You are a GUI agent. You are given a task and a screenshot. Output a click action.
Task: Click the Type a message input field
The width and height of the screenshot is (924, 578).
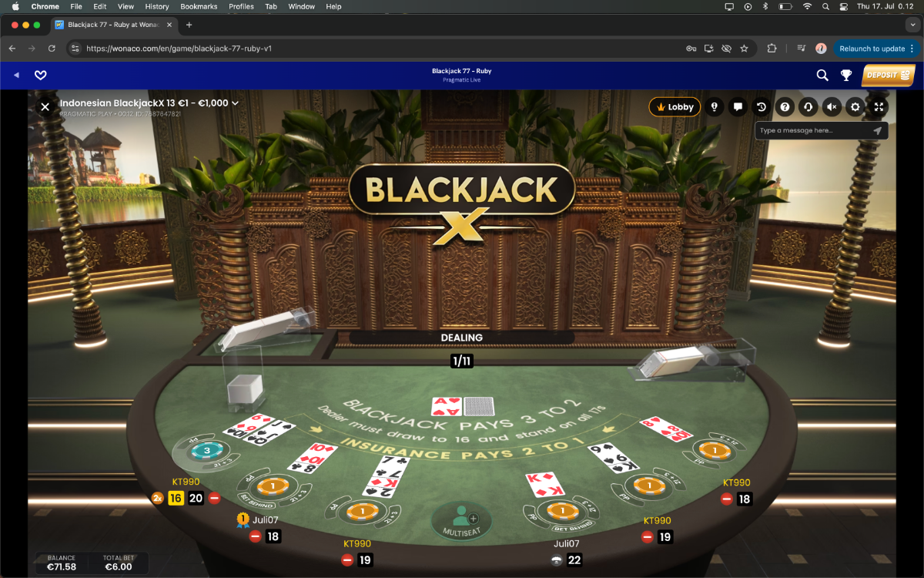(x=812, y=130)
